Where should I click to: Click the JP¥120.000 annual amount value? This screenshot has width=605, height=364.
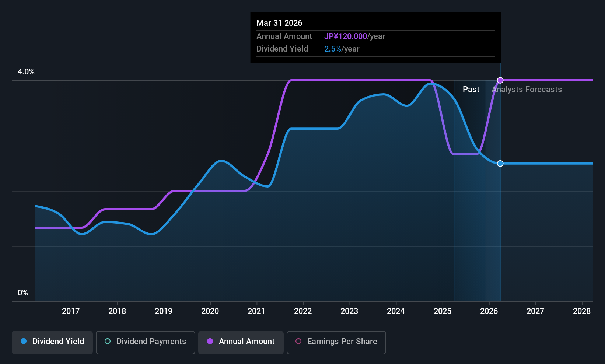(345, 36)
